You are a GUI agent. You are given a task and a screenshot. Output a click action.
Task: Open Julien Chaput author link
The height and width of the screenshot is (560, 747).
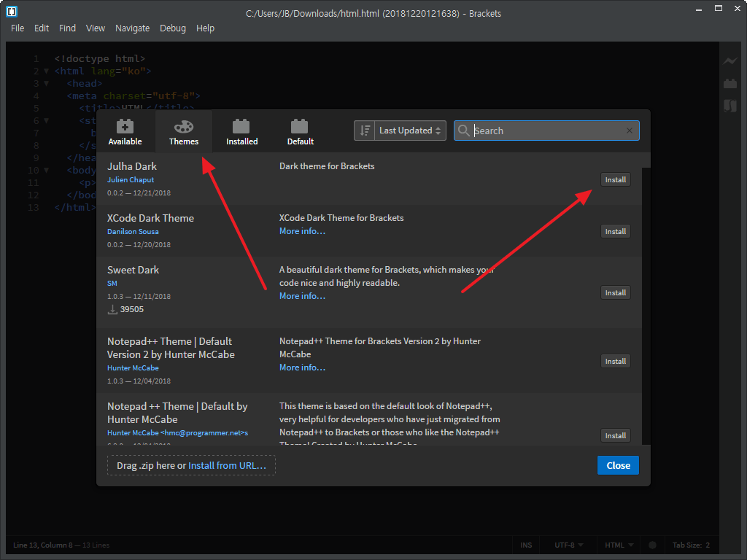coord(131,179)
